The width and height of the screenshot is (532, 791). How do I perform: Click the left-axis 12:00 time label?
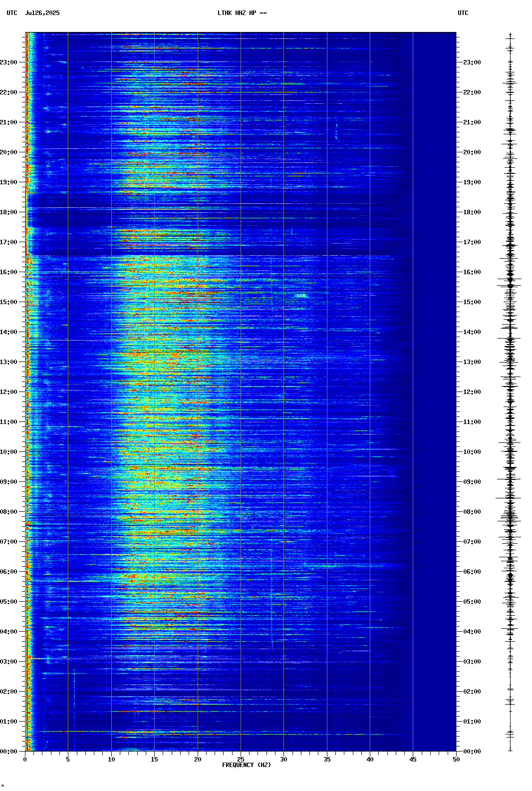(8, 392)
